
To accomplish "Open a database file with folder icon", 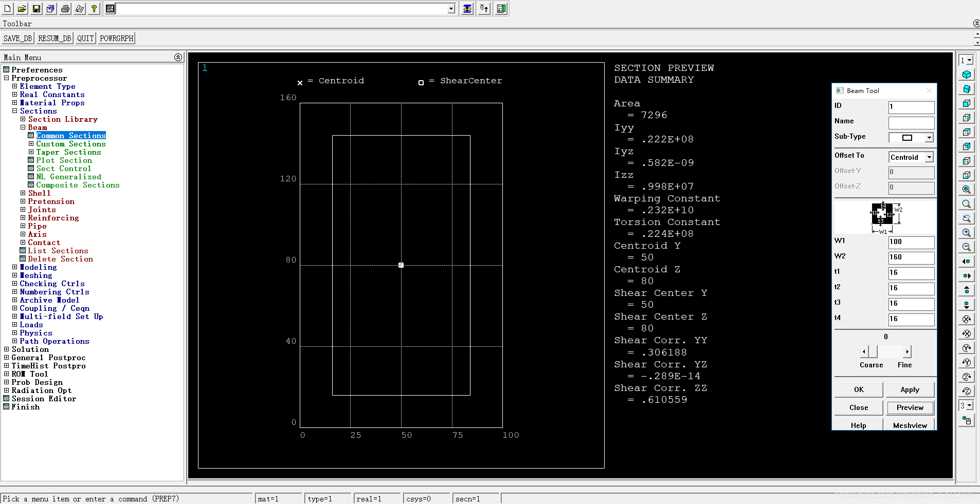I will click(x=22, y=8).
